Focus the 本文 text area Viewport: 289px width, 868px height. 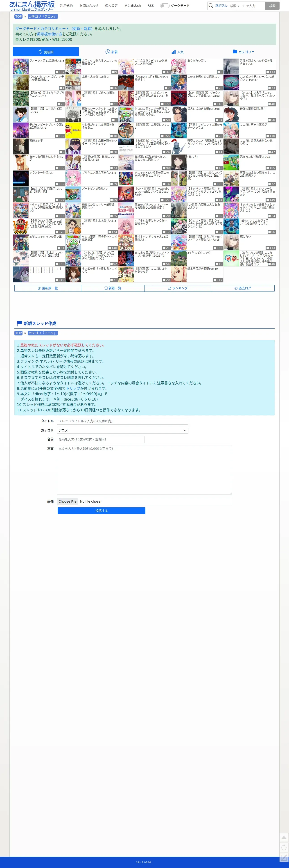(144, 470)
